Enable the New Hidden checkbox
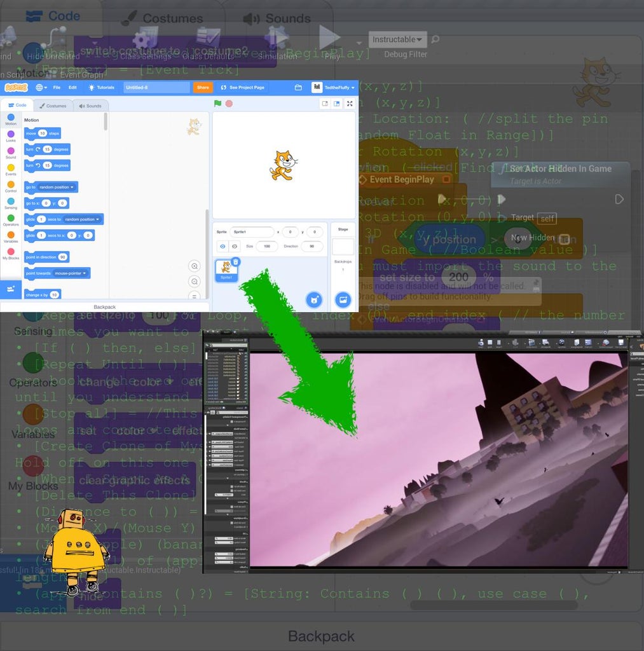Viewport: 644px width, 651px height. tap(564, 238)
